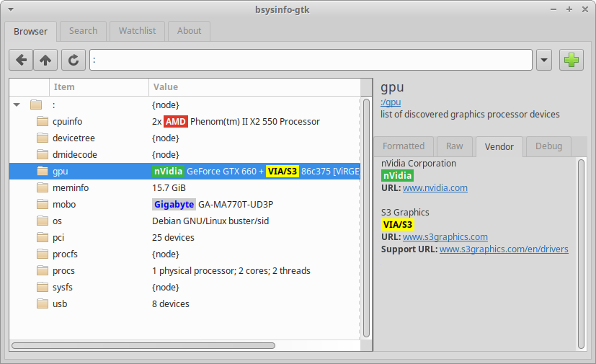This screenshot has height=364, width=596.
Task: Click the VIA/S3 badge in gpu row
Action: (x=282, y=171)
